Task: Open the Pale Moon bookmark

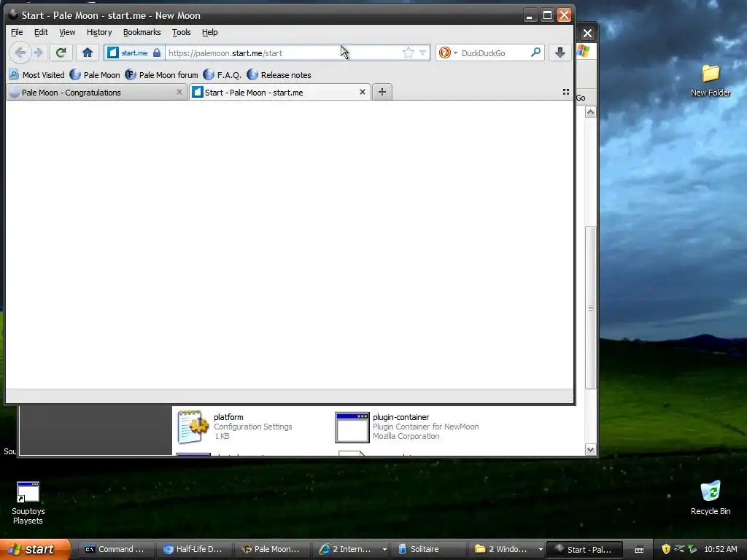Action: tap(95, 75)
